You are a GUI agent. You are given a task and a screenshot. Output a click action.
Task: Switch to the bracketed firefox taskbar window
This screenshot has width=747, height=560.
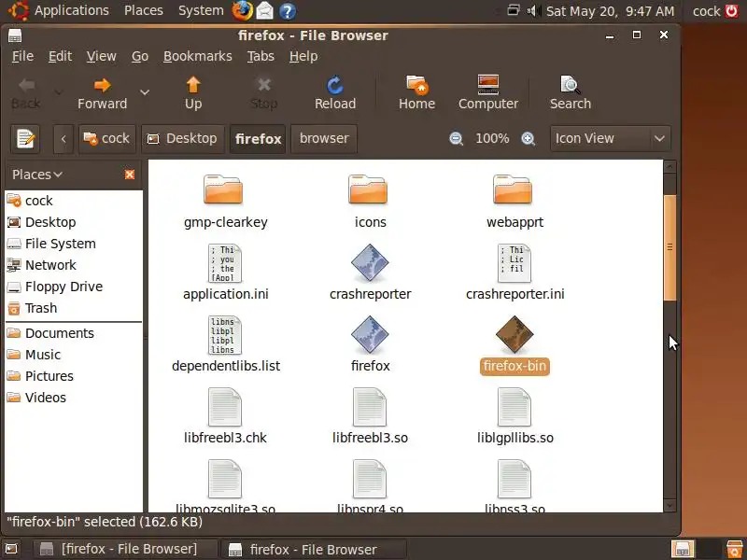(x=125, y=549)
